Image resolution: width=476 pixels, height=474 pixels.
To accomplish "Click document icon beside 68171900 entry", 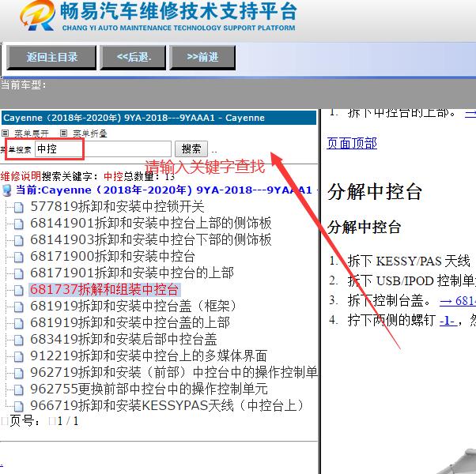I will click(18, 258).
